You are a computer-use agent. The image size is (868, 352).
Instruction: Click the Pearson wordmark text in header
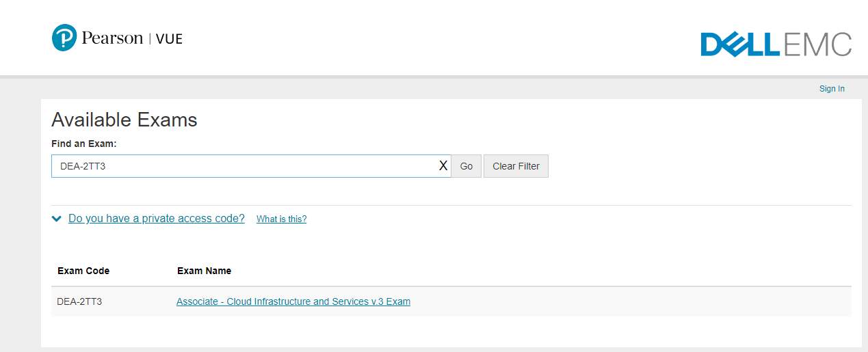tap(112, 38)
